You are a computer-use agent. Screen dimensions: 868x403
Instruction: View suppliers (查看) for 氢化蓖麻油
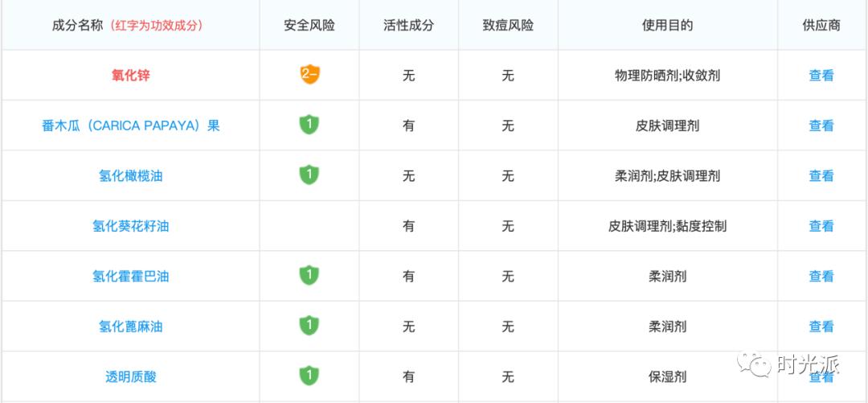(x=821, y=327)
